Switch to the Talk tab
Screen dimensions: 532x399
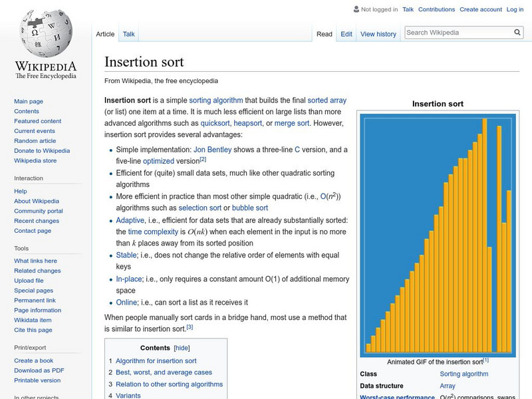point(128,33)
